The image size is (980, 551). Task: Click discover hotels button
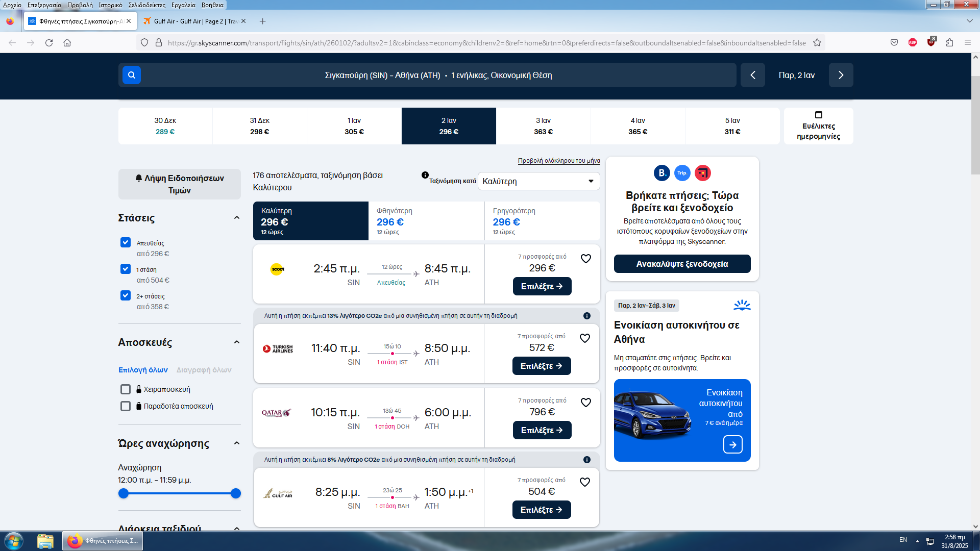[x=682, y=264]
